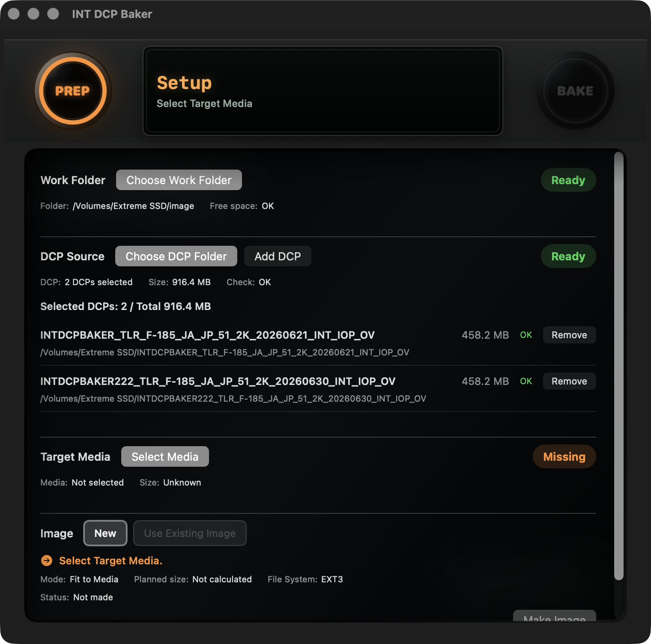Click Select Media for Target Media
651x644 pixels.
(x=165, y=456)
